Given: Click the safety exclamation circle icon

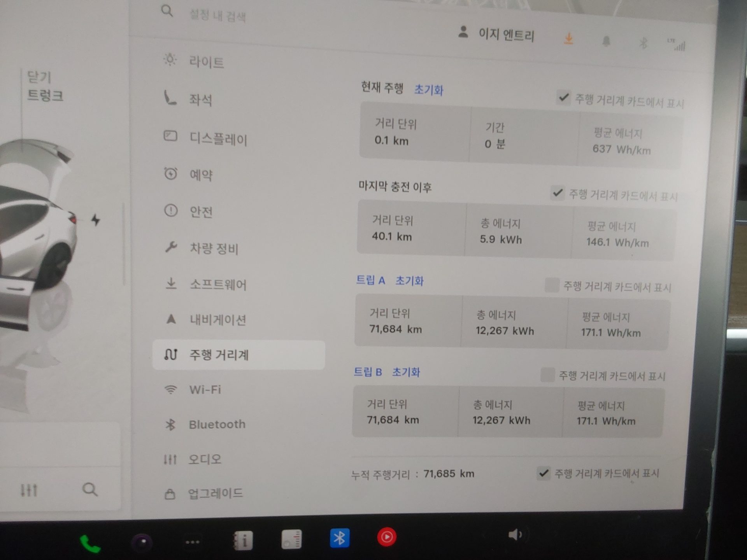Looking at the screenshot, I should [170, 211].
